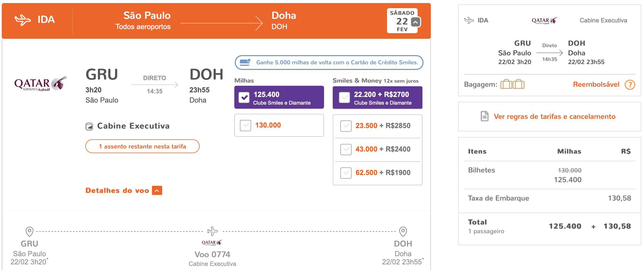Collapse Detalhes do voo section
Viewport: 644px width, 270px height.
point(157,190)
